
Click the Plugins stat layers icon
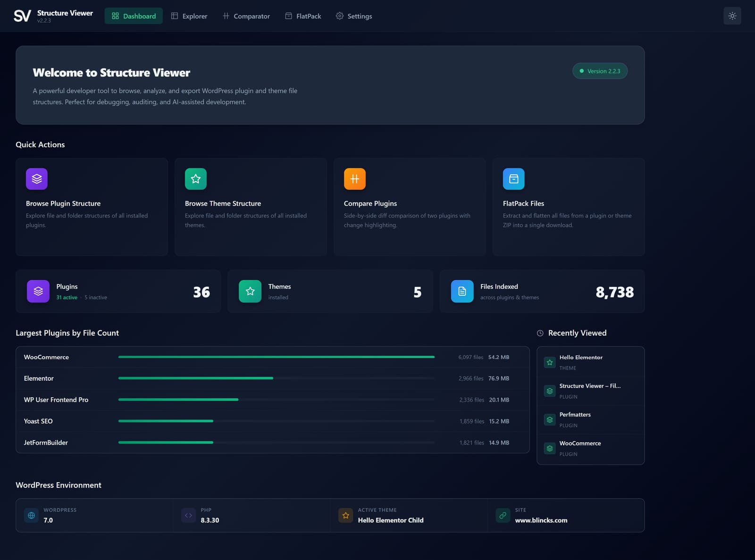coord(38,292)
